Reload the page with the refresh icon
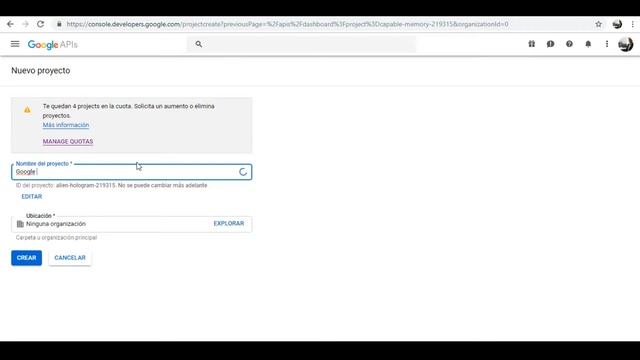 click(x=40, y=24)
